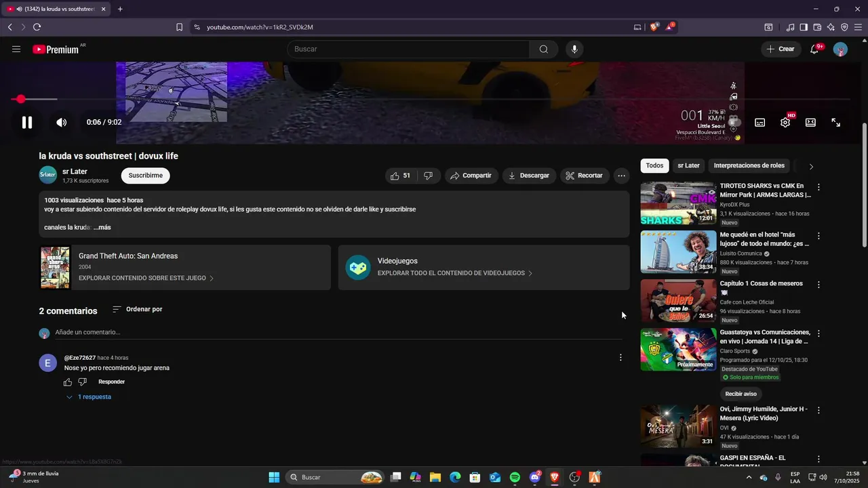Open more actions ellipsis under video
Image resolution: width=868 pixels, height=488 pixels.
pyautogui.click(x=621, y=176)
